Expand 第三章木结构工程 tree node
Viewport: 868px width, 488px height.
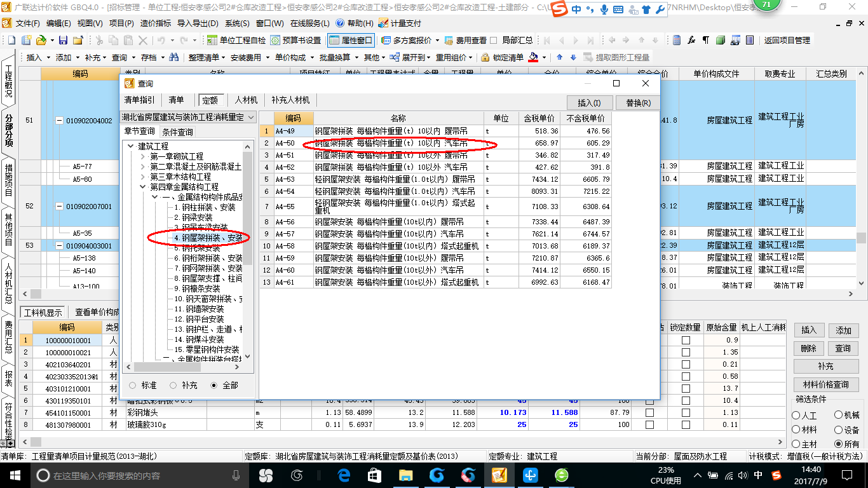(143, 177)
